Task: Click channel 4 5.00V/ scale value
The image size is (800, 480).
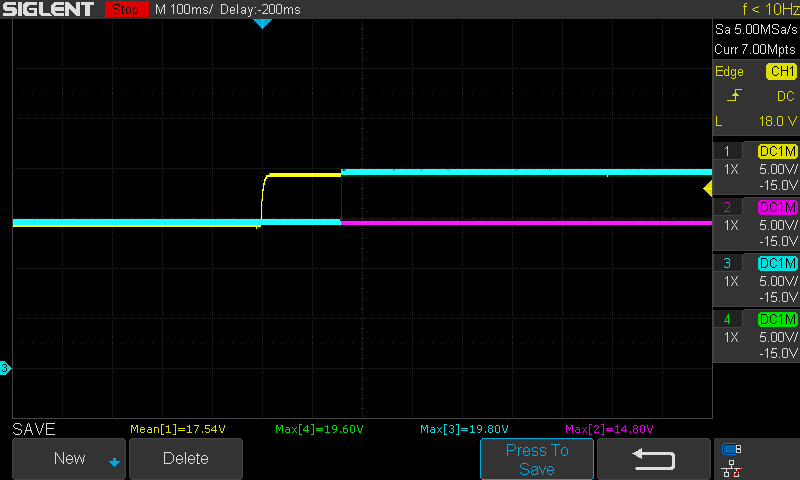Action: point(778,338)
